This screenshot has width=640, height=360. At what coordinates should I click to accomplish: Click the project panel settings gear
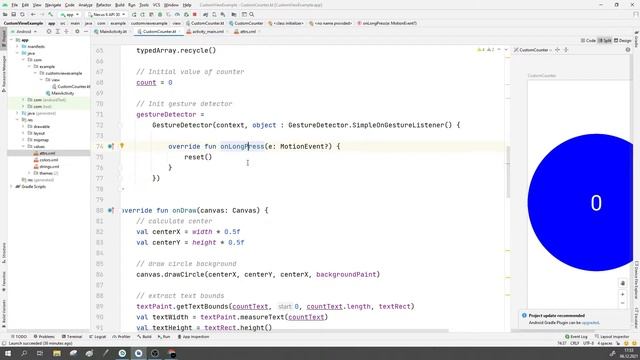coord(77,31)
